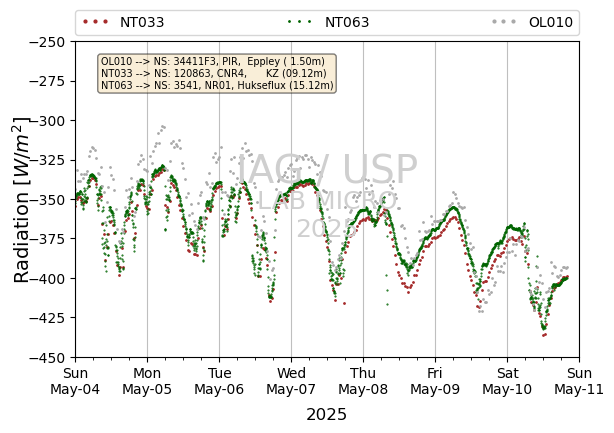614x433 pixels.
Task: Click the Radiation [W/m²] y-axis title
Action: tap(21, 200)
